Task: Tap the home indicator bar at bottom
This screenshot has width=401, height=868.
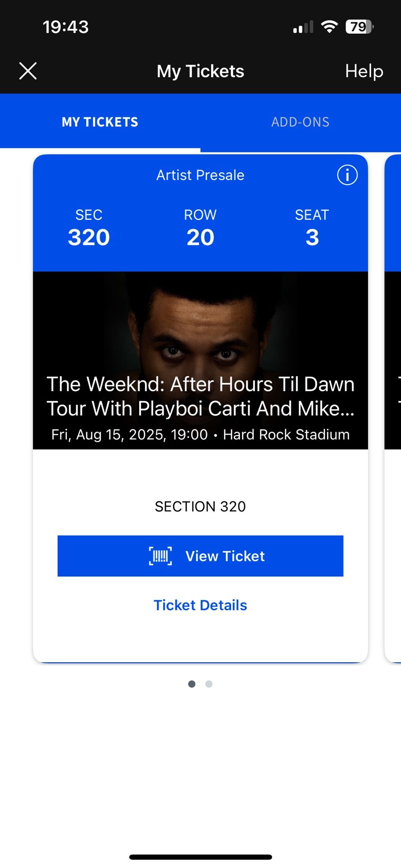Action: [x=200, y=856]
